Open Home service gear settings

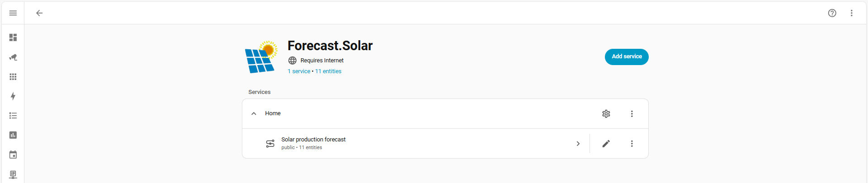point(606,114)
